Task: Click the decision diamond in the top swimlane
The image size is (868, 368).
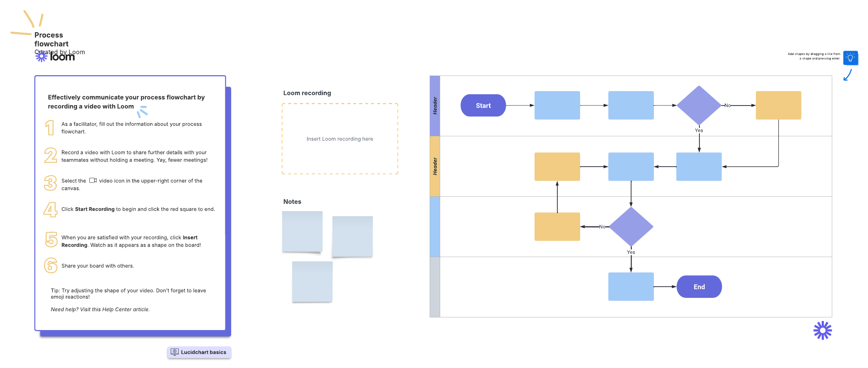Action: click(x=699, y=105)
